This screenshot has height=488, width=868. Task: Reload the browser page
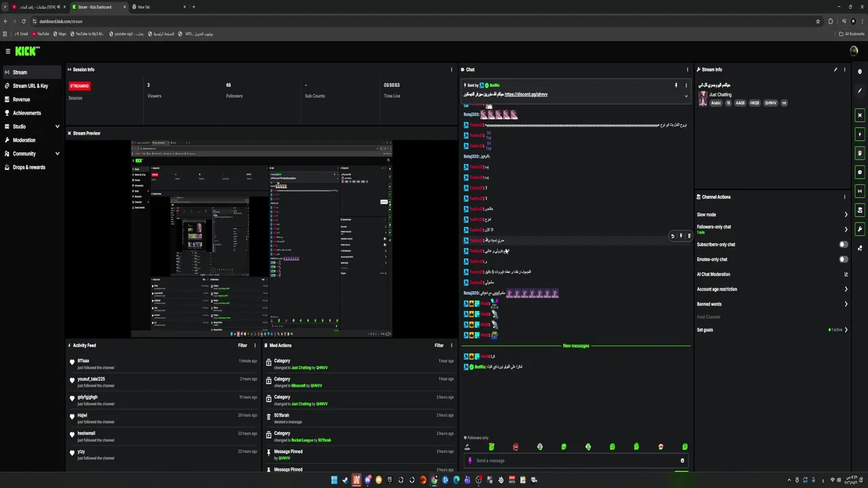[24, 21]
